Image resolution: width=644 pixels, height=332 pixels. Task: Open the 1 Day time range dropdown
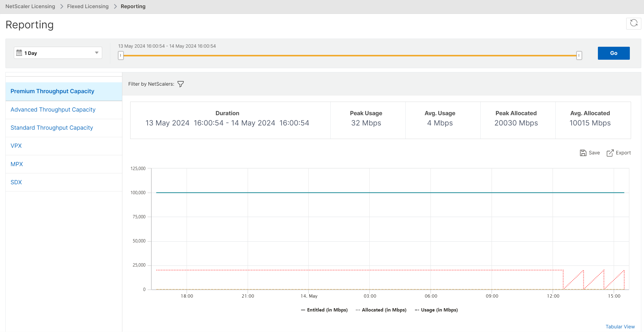point(58,53)
